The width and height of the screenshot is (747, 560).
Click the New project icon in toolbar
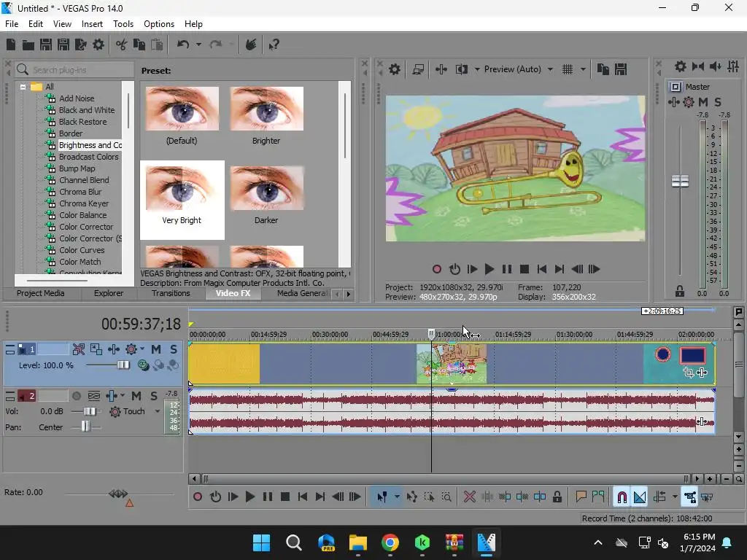click(11, 44)
